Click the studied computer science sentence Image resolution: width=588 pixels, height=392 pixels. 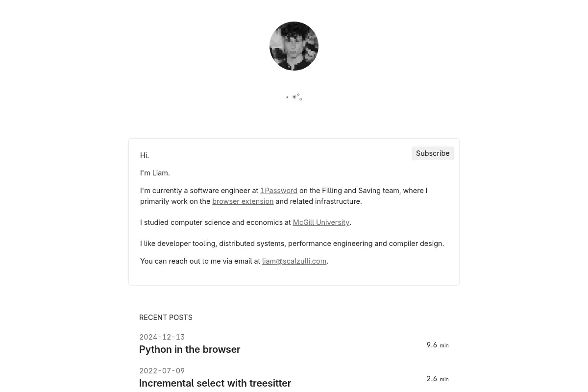point(245,222)
